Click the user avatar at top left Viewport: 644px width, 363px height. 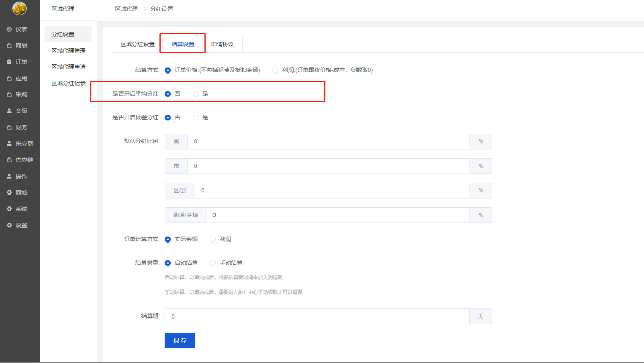[19, 8]
